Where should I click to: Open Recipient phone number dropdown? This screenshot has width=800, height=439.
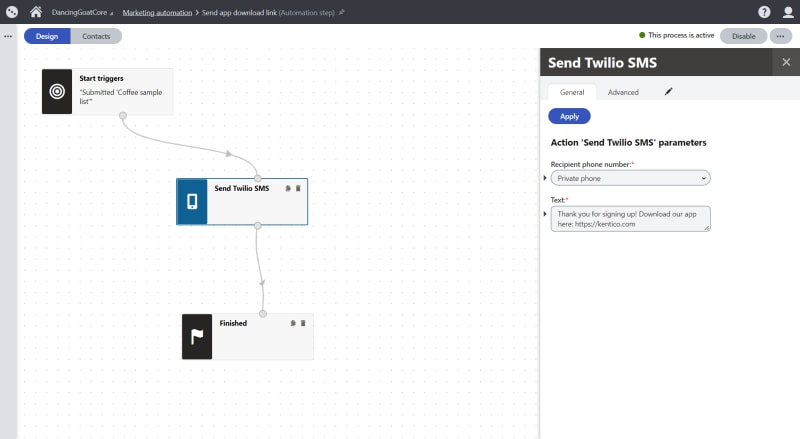(630, 178)
